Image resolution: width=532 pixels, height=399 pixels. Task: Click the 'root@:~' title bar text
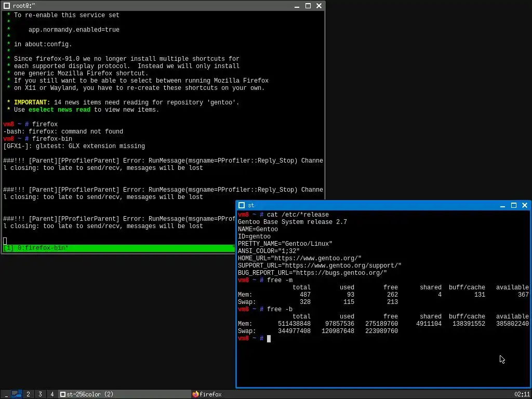click(24, 6)
